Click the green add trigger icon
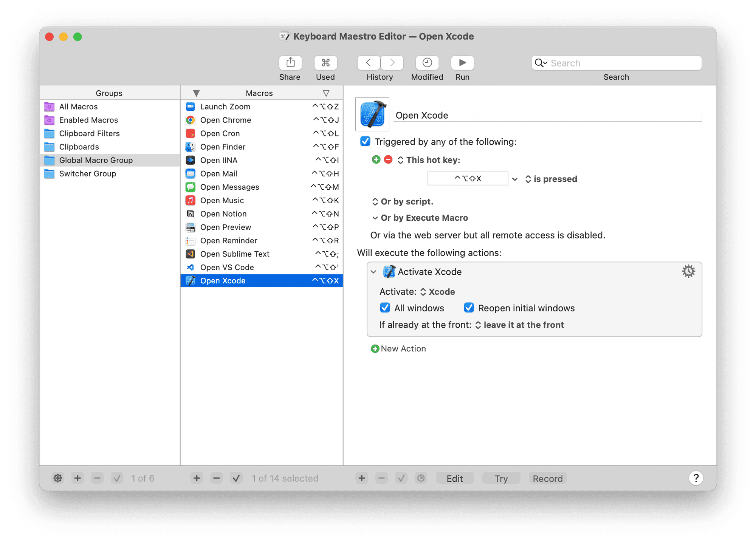The height and width of the screenshot is (543, 756). coord(376,160)
